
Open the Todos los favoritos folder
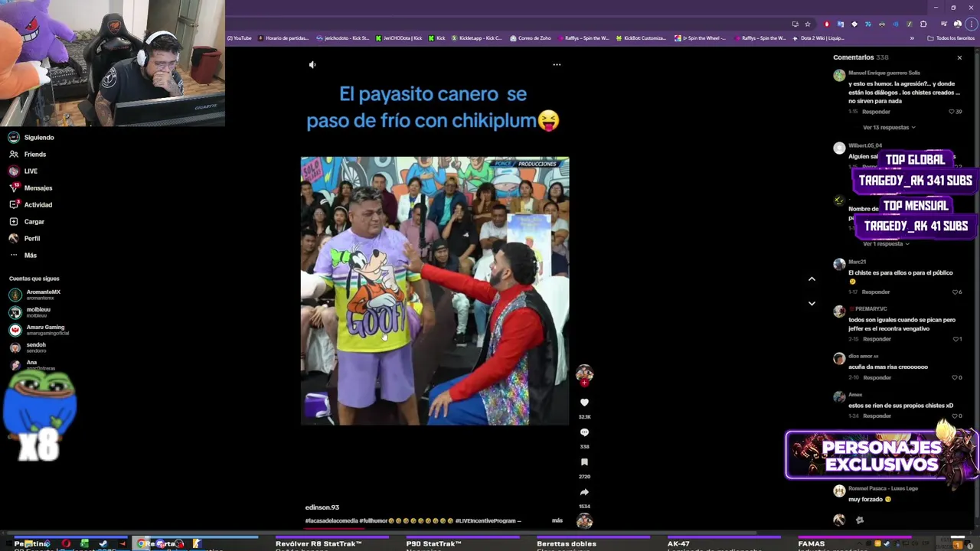coord(951,37)
